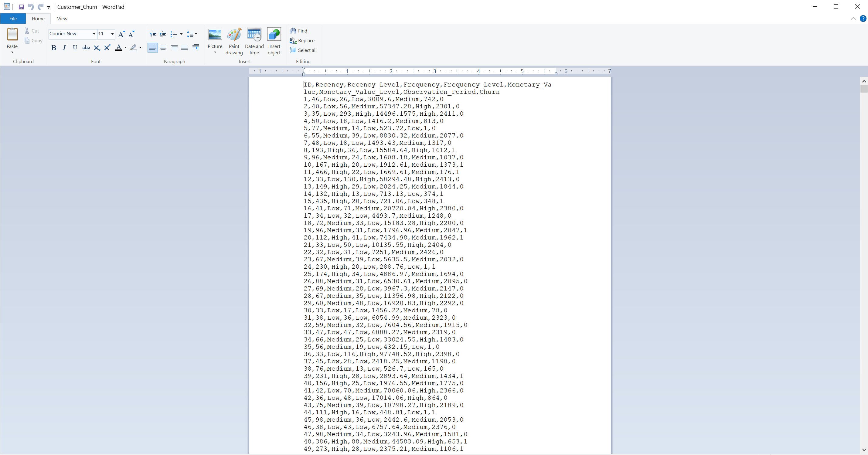Insert Date and time

pos(254,35)
